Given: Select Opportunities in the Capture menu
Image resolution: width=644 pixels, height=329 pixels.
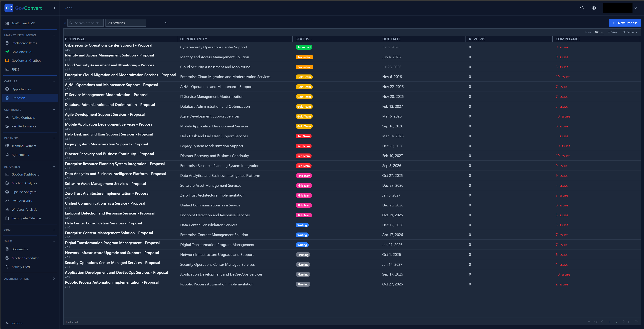Looking at the screenshot, I should (x=22, y=89).
